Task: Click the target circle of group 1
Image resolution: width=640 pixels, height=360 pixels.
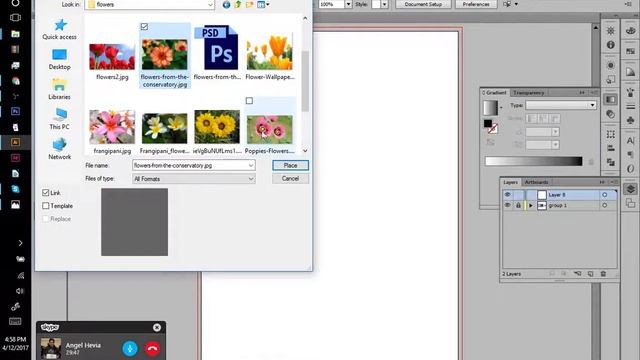Action: tap(604, 205)
